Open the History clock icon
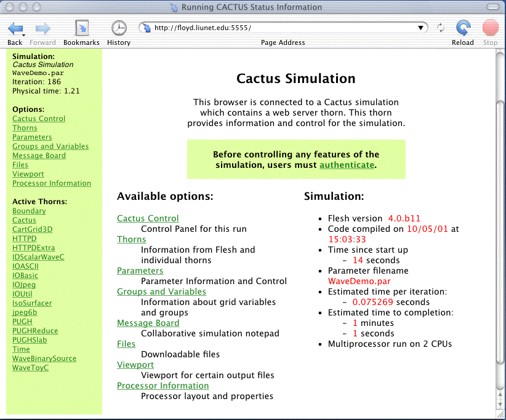 pyautogui.click(x=118, y=28)
